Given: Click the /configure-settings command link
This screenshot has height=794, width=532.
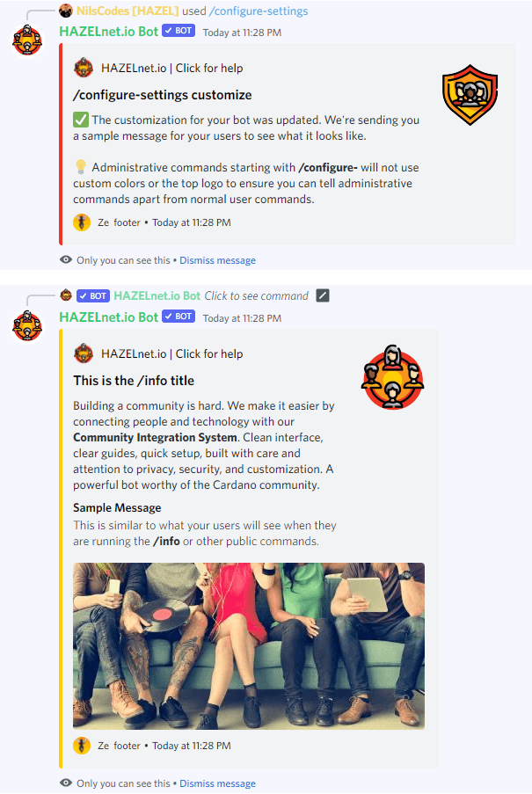Looking at the screenshot, I should [259, 11].
